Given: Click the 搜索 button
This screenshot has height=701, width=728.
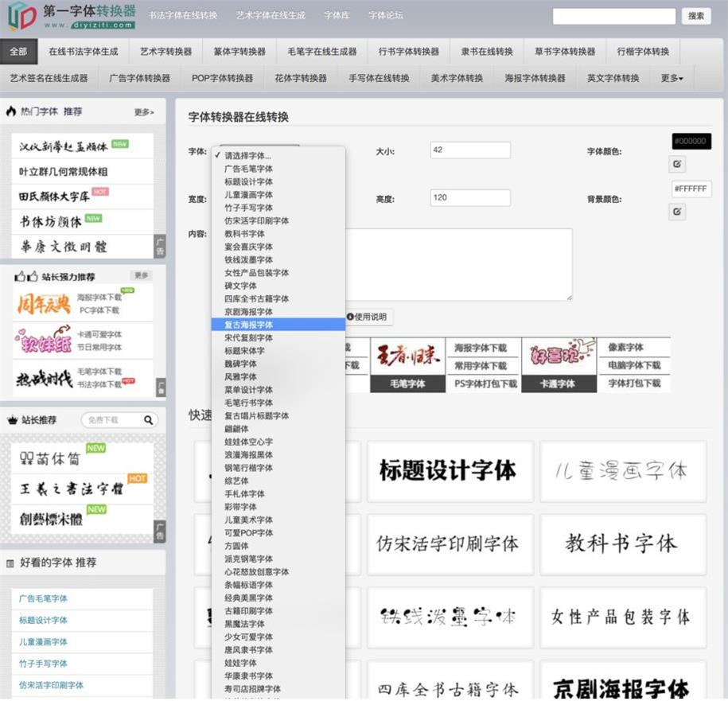Looking at the screenshot, I should pyautogui.click(x=696, y=16).
